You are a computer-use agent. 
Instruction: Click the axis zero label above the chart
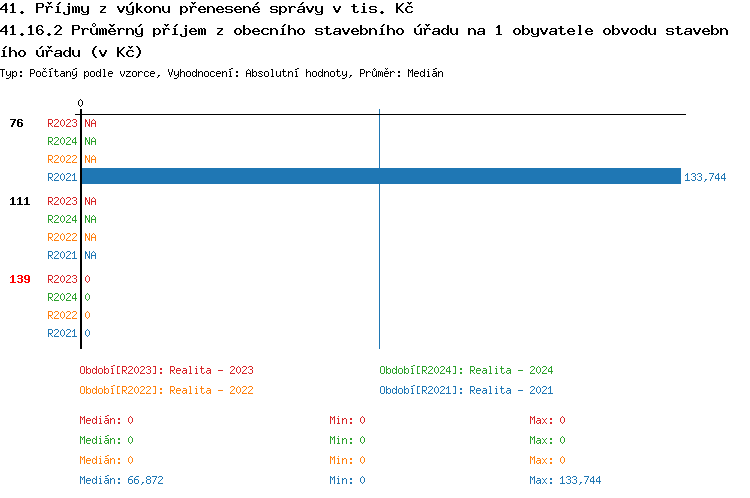tap(80, 103)
